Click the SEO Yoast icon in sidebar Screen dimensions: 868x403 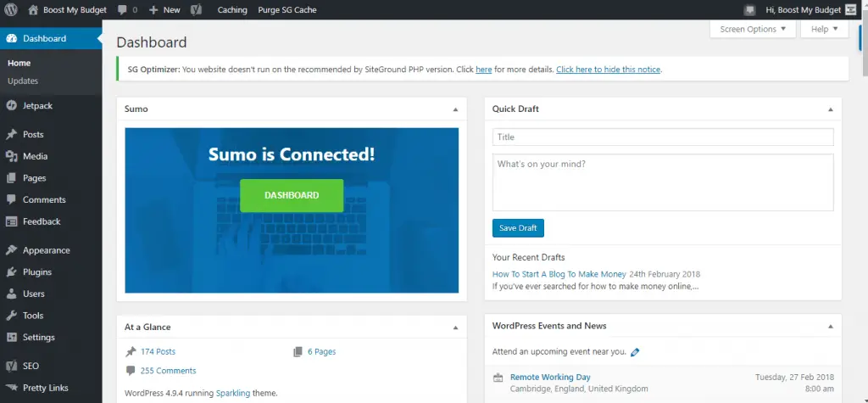(12, 366)
